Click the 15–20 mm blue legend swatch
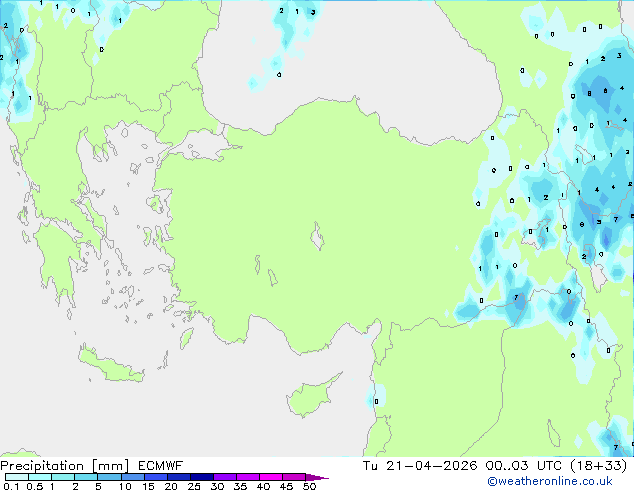 pos(155,477)
